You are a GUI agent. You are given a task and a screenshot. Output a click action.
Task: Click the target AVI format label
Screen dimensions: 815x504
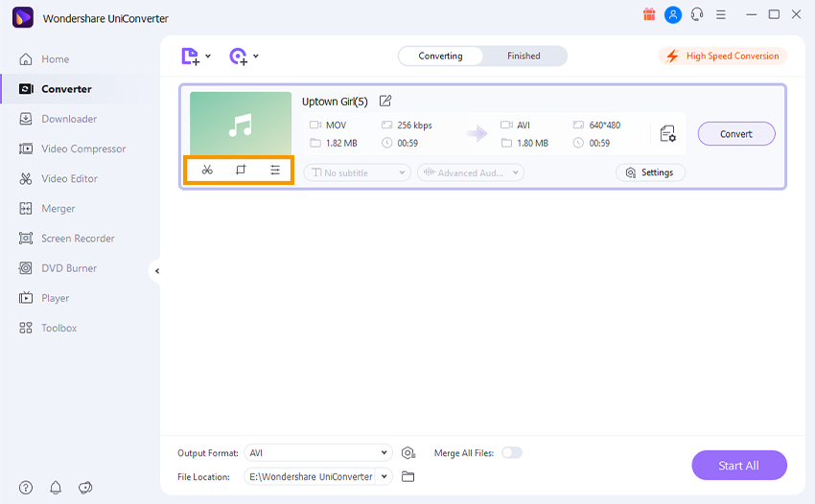tap(523, 126)
